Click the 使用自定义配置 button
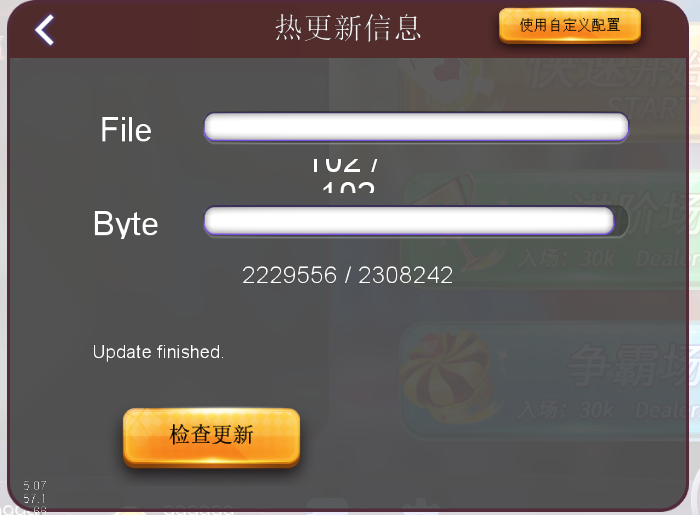The height and width of the screenshot is (515, 700). (570, 25)
